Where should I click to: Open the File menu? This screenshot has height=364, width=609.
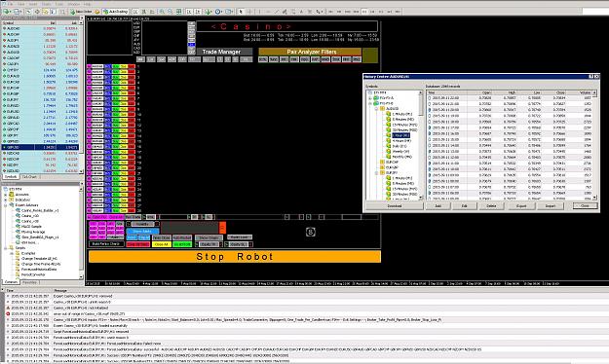click(x=10, y=4)
